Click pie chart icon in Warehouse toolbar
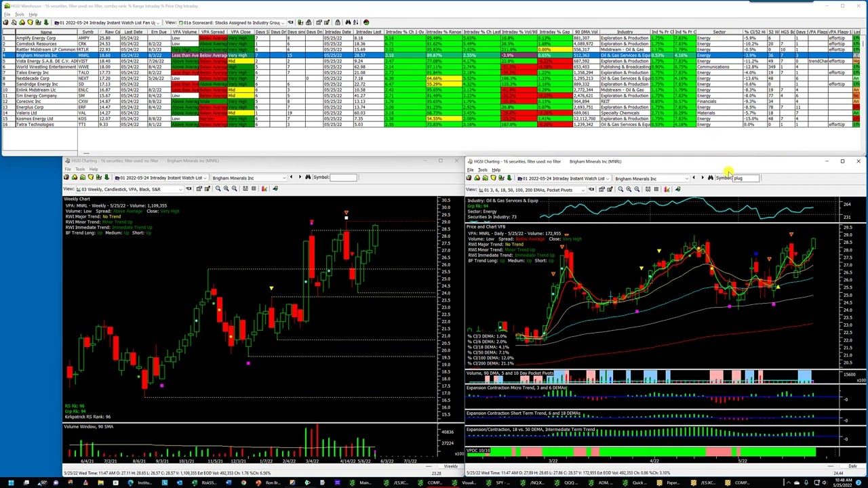The width and height of the screenshot is (868, 488). [366, 22]
